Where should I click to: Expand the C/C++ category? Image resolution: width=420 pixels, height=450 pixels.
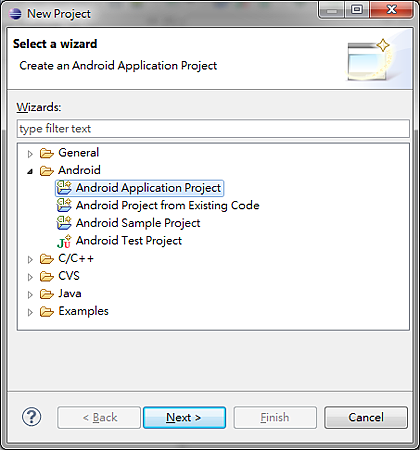[x=30, y=259]
